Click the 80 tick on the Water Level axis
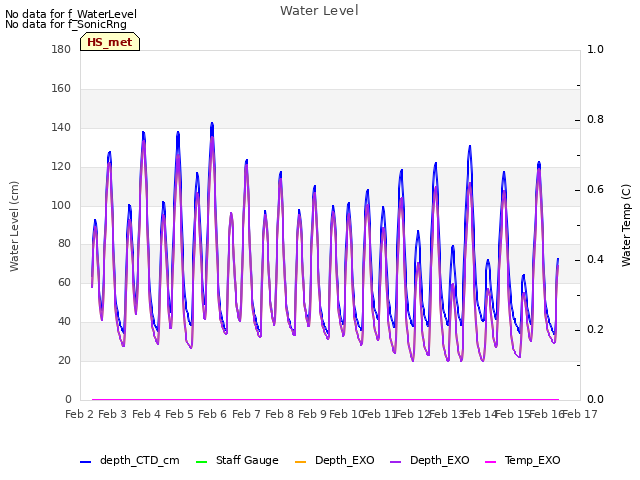This screenshot has height=480, width=640. (64, 243)
